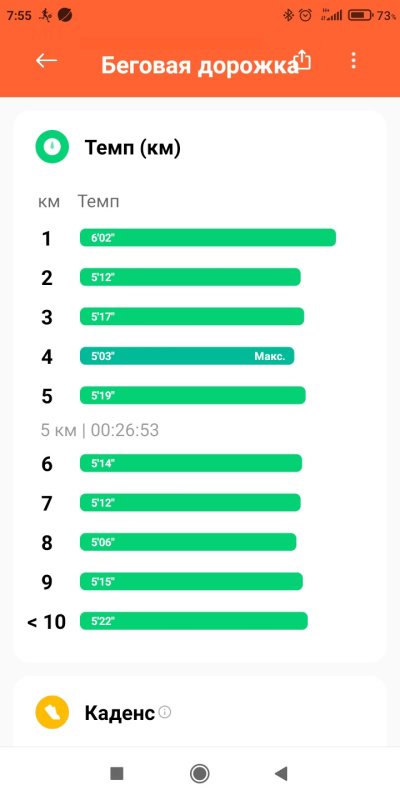Tap the Беговая дорожка title
The height and width of the screenshot is (800, 400).
199,66
